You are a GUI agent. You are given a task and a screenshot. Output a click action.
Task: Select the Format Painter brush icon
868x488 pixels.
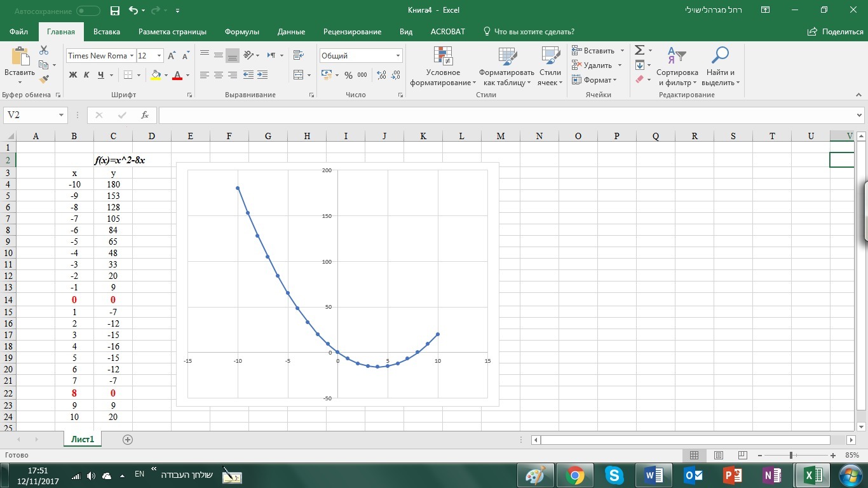(x=44, y=79)
